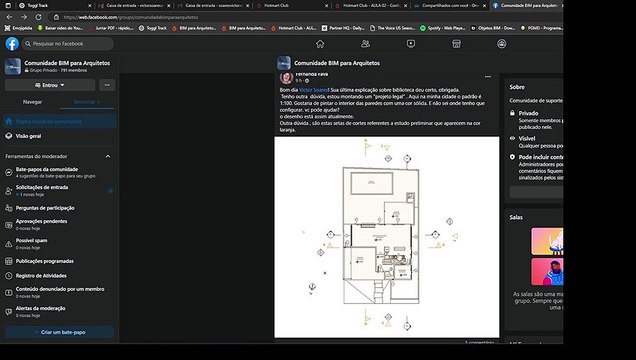Open Partner HQ Daily bookmark
636x360 pixels.
344,28
